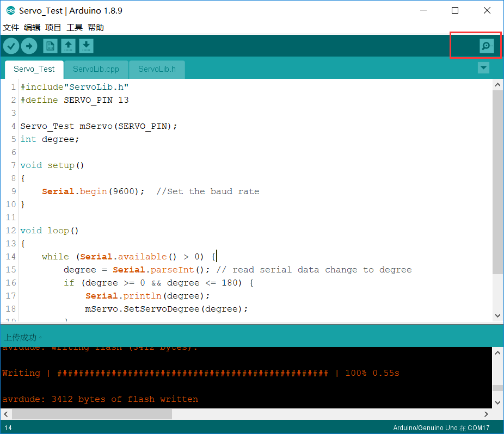Image resolution: width=504 pixels, height=434 pixels.
Task: Open the 项目 menu
Action: click(x=53, y=28)
